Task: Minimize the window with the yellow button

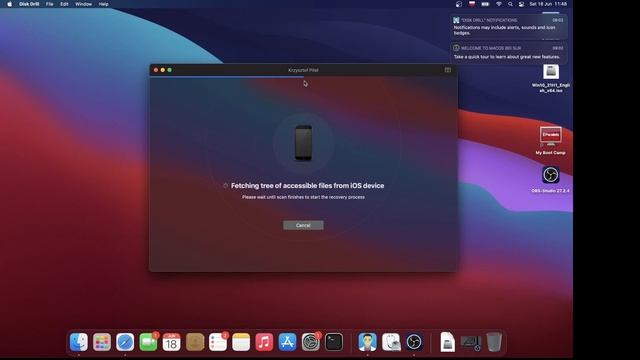Action: coord(162,70)
